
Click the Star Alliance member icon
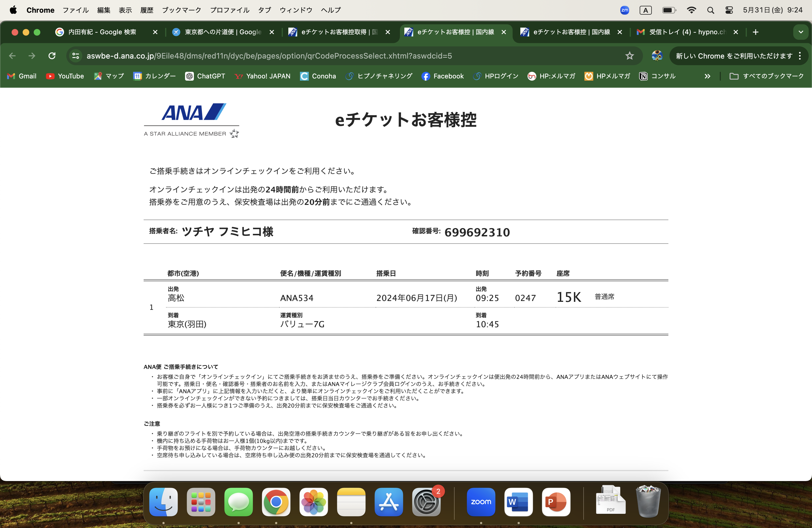pos(234,134)
